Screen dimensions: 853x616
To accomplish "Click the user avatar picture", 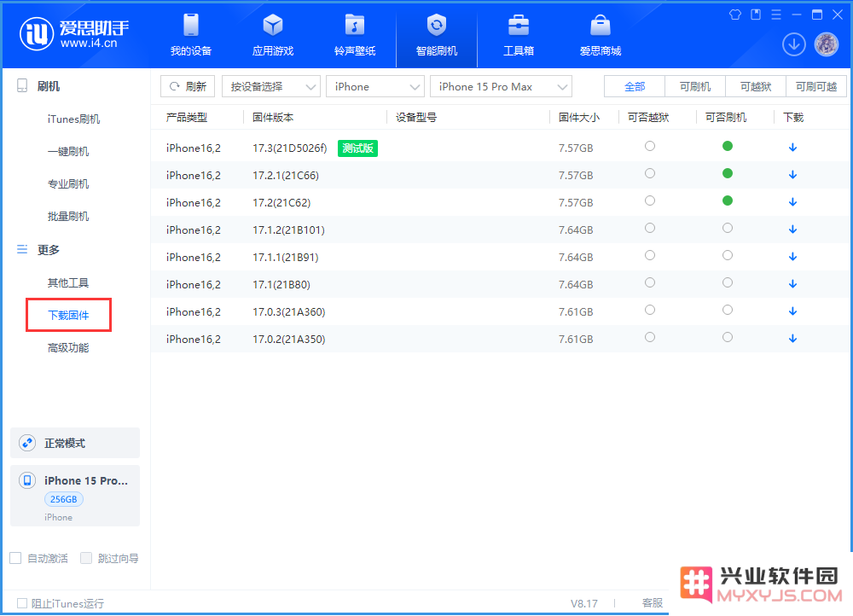I will 827,44.
